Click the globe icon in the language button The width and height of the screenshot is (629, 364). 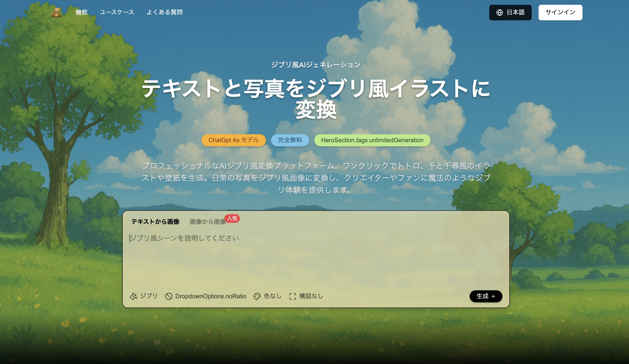499,13
